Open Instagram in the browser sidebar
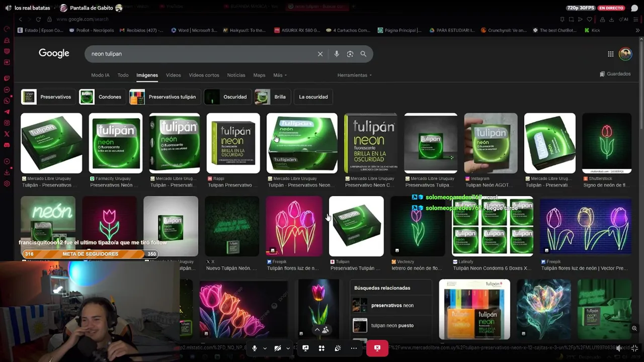This screenshot has height=362, width=644. click(7, 123)
